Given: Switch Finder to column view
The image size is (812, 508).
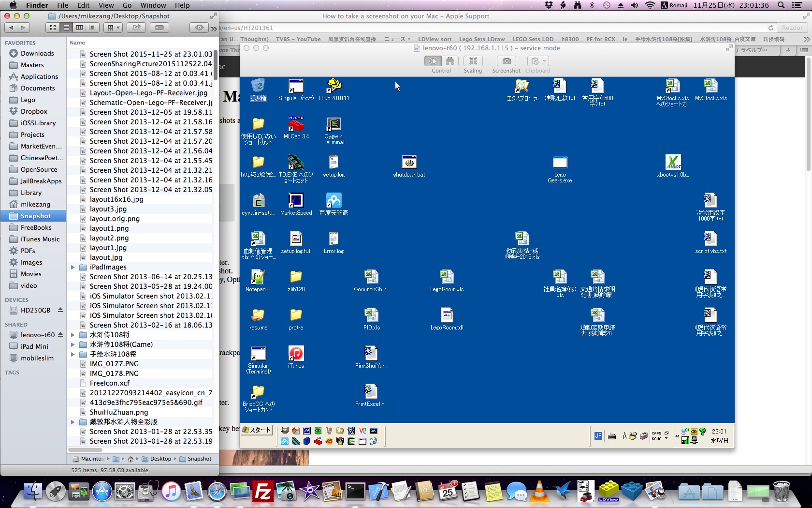Looking at the screenshot, I should [80, 28].
